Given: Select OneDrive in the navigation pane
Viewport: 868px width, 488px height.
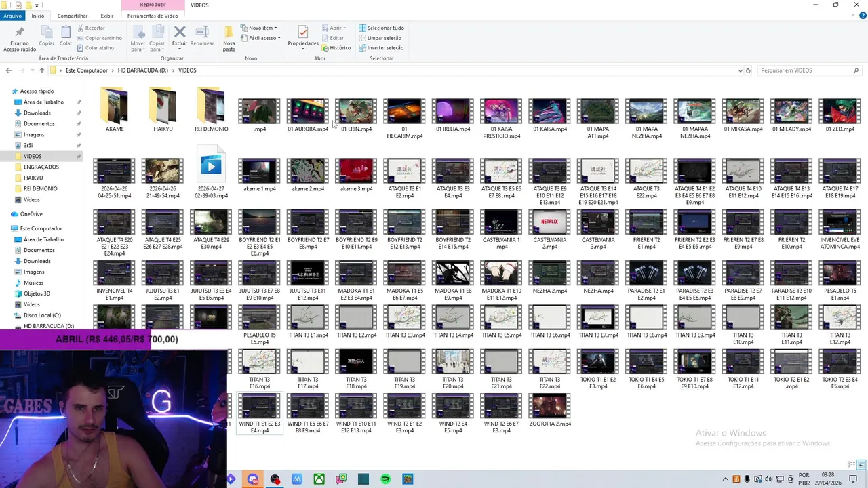Looking at the screenshot, I should point(31,214).
